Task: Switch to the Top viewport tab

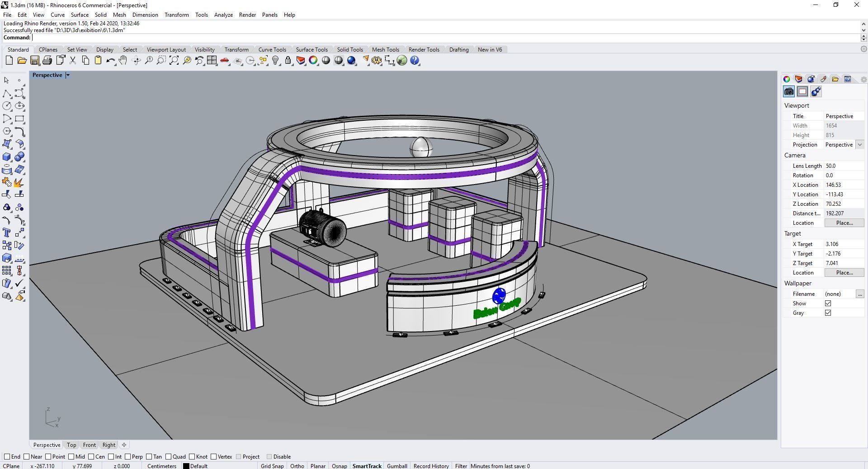Action: [x=71, y=445]
